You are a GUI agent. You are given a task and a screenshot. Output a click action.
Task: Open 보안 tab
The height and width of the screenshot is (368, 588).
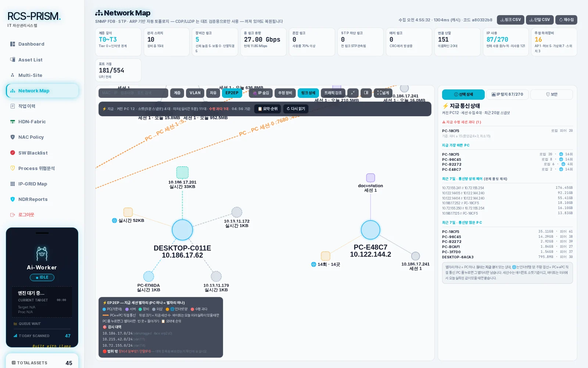(552, 95)
